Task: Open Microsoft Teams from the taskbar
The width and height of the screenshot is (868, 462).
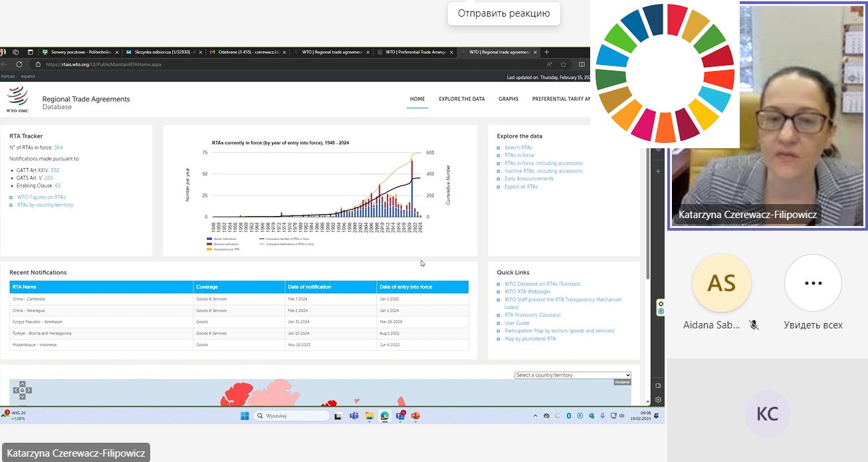Action: [x=354, y=416]
